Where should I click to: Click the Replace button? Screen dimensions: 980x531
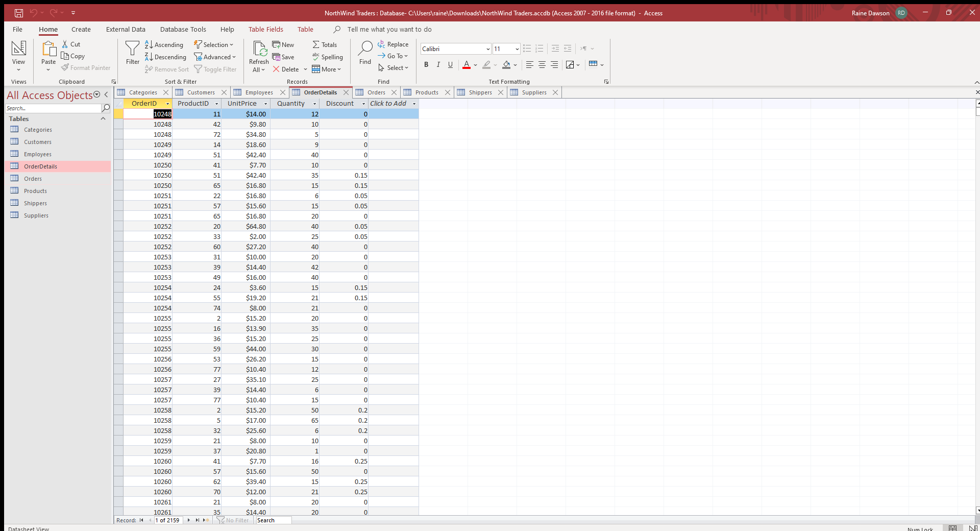coord(393,44)
